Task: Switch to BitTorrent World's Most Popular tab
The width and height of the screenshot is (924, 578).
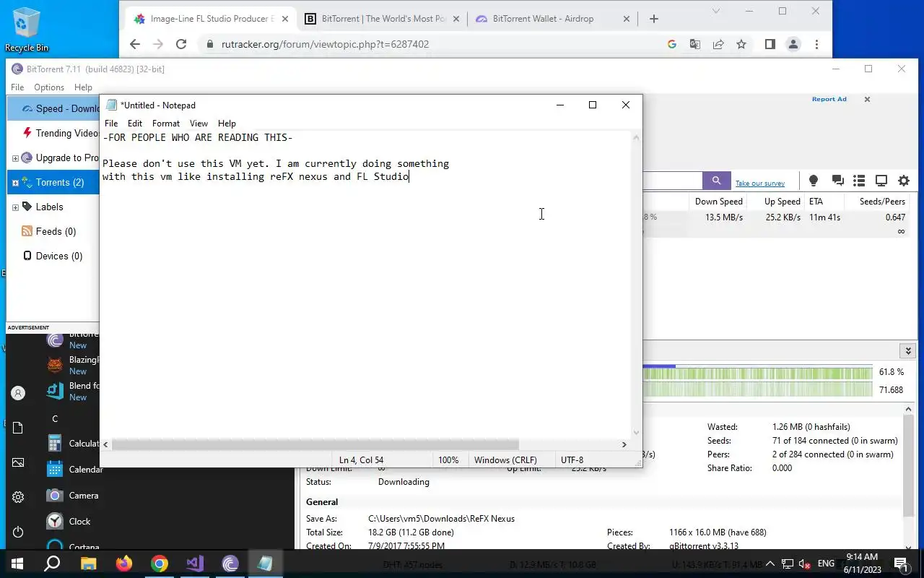Action: tap(383, 19)
